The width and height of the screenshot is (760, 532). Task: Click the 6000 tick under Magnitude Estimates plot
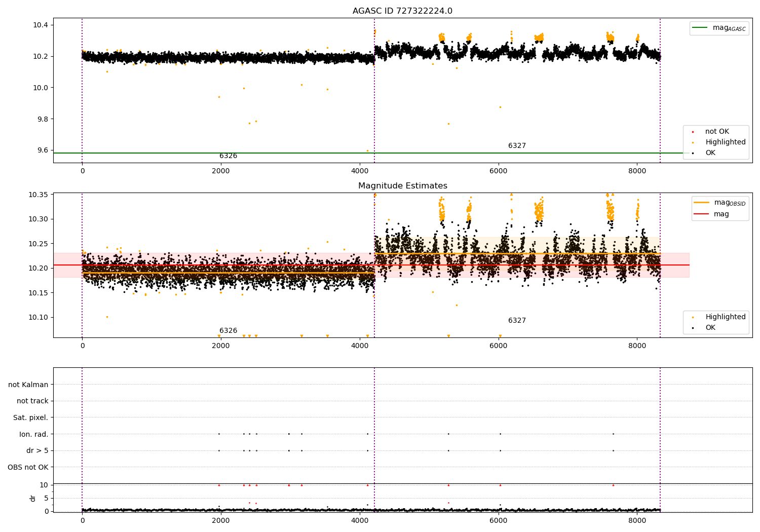click(x=499, y=346)
